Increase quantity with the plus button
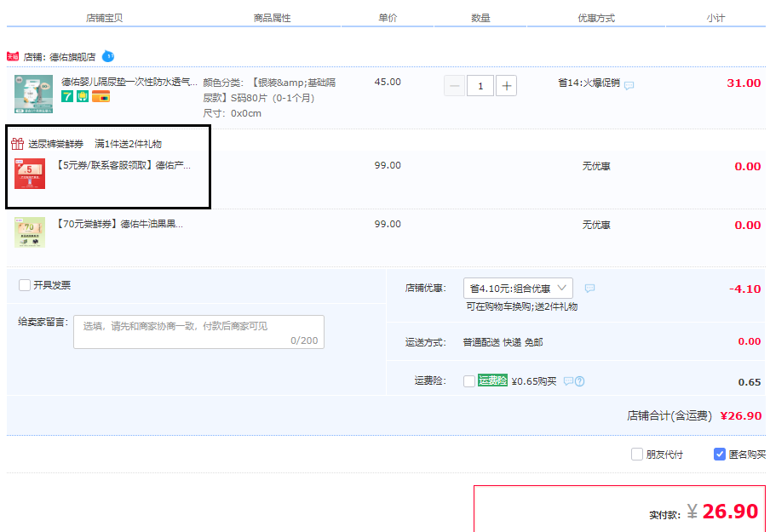 coord(506,85)
